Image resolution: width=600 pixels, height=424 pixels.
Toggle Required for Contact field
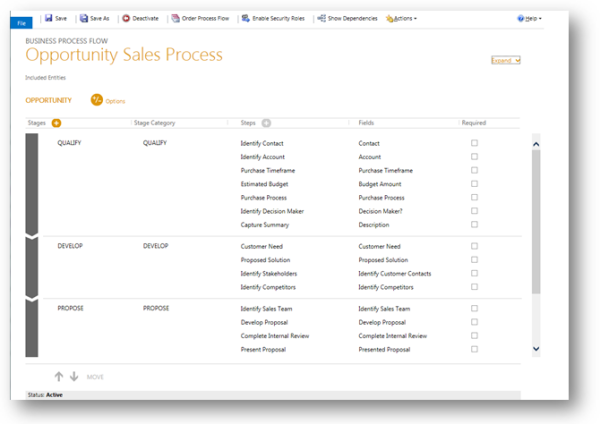[474, 143]
